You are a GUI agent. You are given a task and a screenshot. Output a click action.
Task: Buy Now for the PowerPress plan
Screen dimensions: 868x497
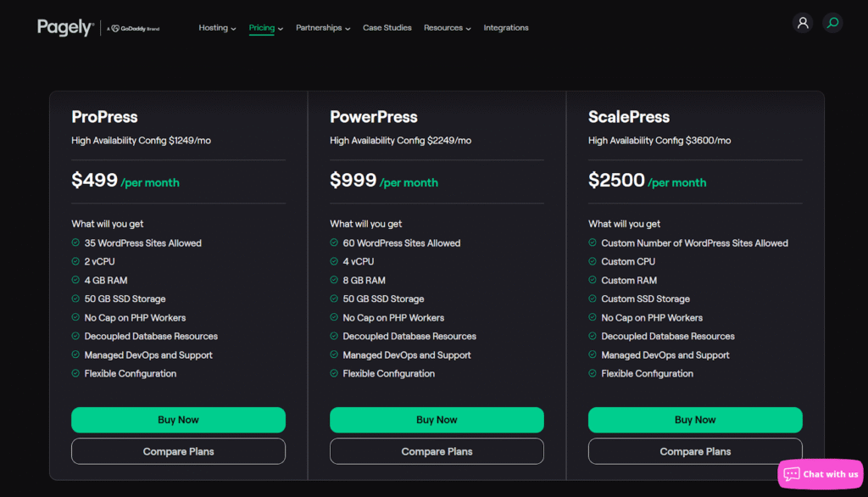click(x=437, y=420)
